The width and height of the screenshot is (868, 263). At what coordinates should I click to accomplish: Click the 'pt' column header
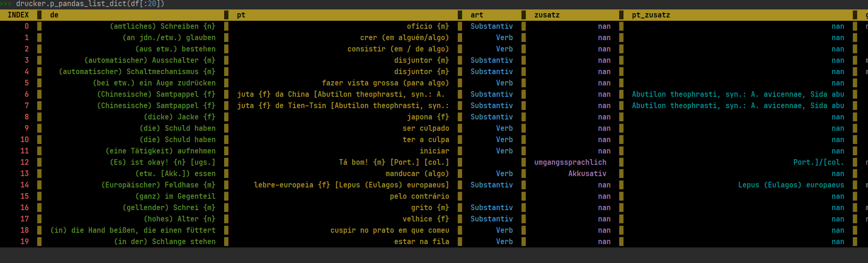point(241,15)
